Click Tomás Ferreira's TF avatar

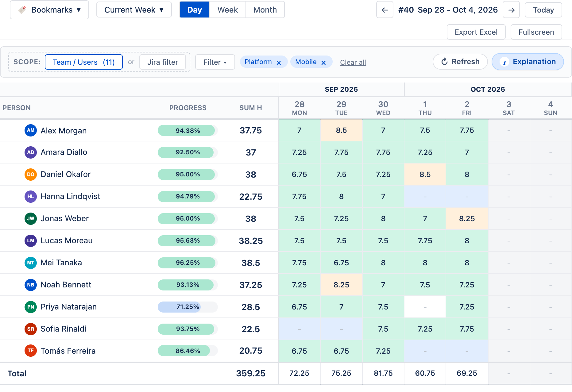pyautogui.click(x=31, y=351)
